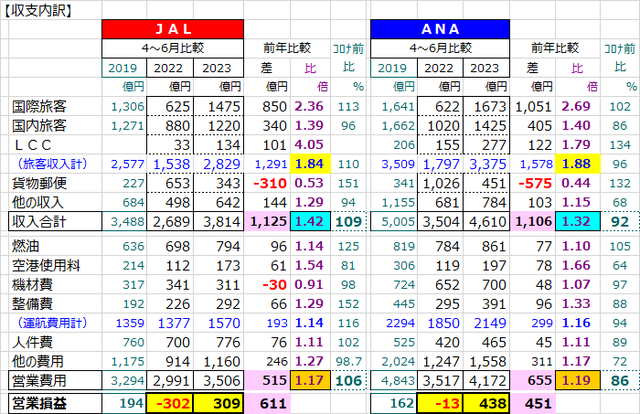Select the ANA 2023 passenger revenue total 3,375
The image size is (640, 414).
click(488, 164)
